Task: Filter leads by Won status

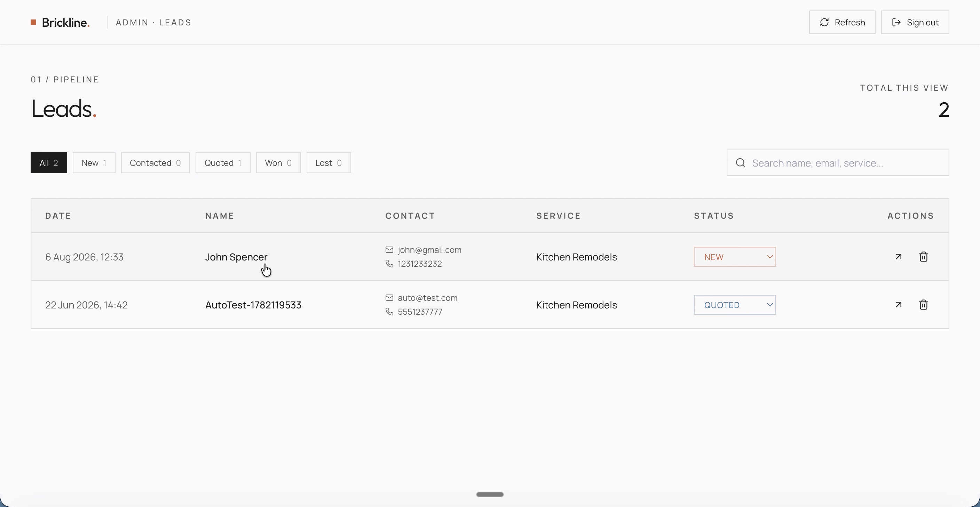Action: (x=278, y=163)
